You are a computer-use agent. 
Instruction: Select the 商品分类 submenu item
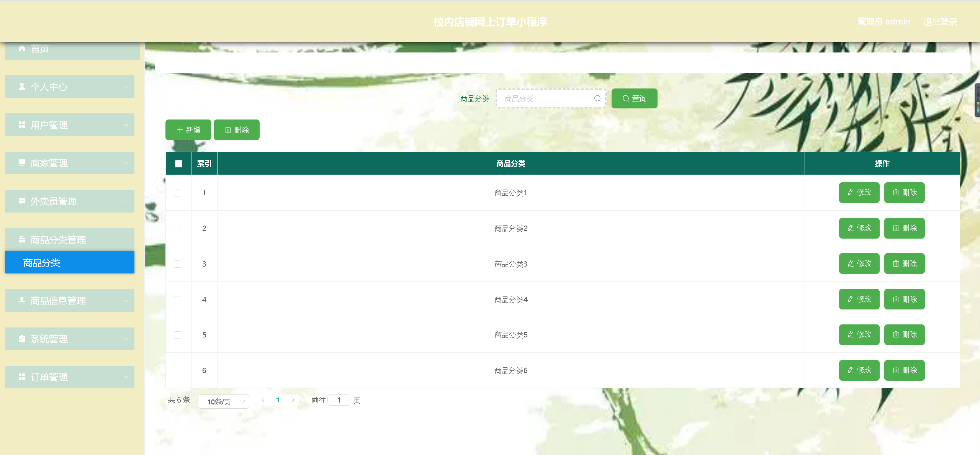click(x=70, y=263)
